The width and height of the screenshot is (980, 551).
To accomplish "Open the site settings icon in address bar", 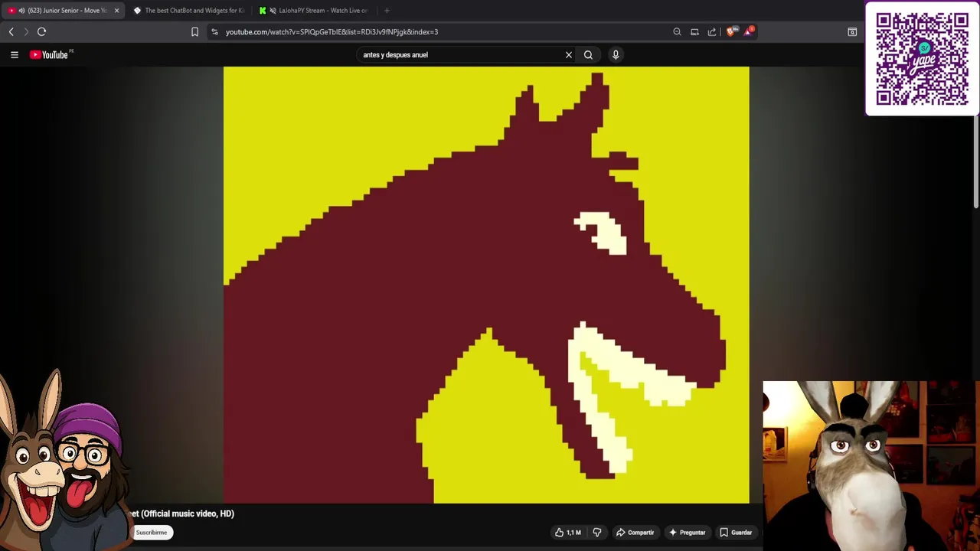I will [x=214, y=31].
